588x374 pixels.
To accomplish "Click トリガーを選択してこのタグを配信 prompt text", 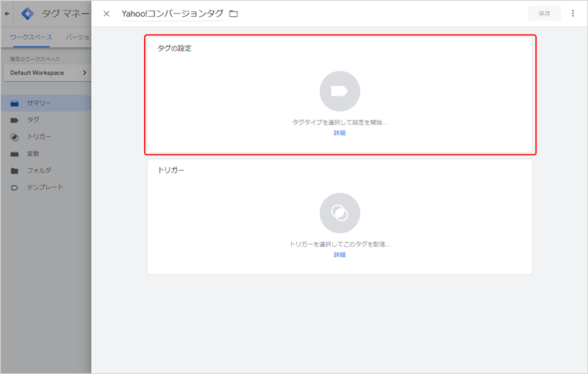I will pos(340,244).
